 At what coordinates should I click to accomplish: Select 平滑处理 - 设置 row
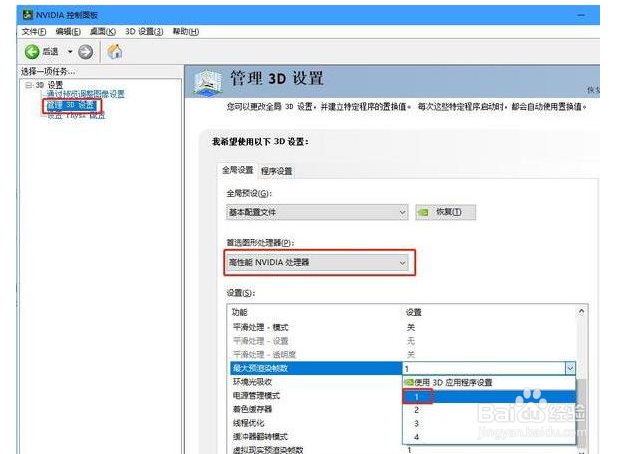click(402, 341)
